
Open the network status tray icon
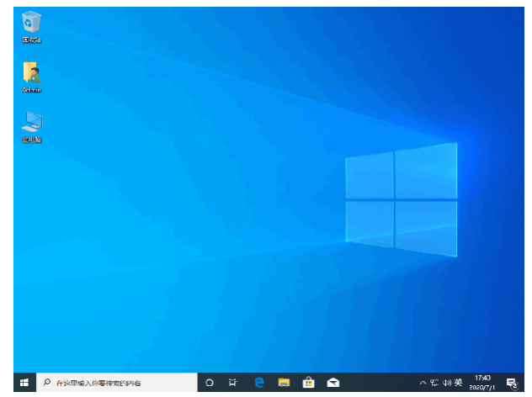coord(434,383)
